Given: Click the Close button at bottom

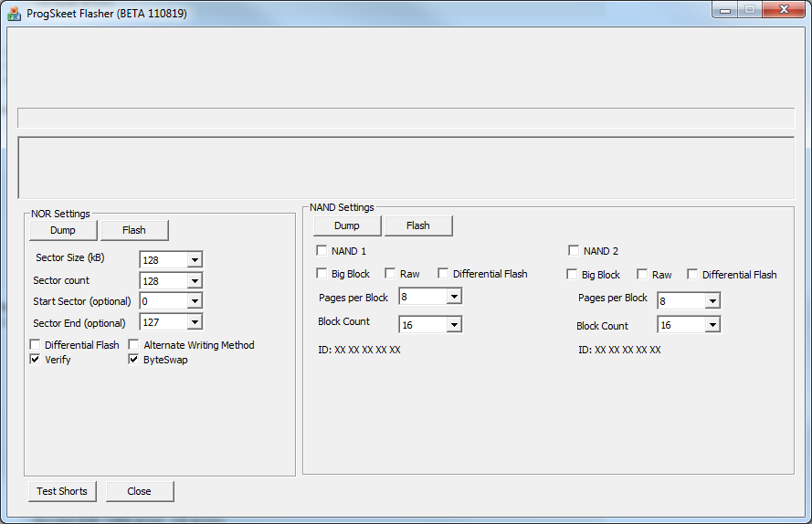Looking at the screenshot, I should coord(140,491).
